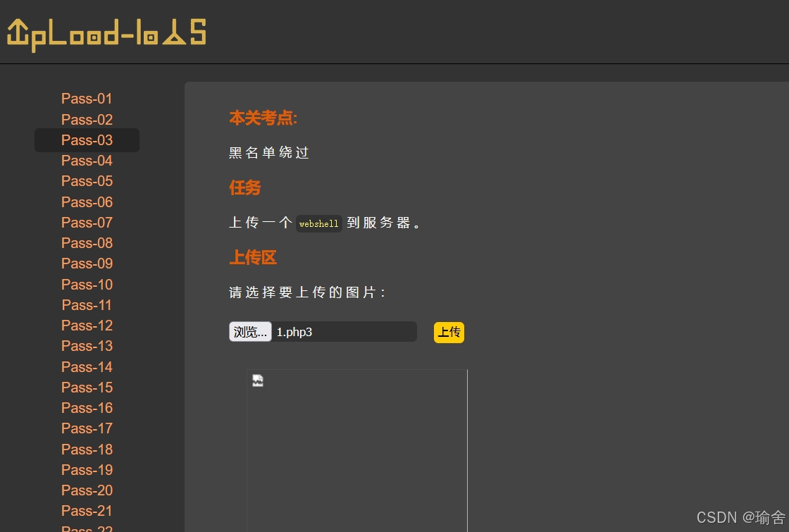789x532 pixels.
Task: Navigate to Pass-07
Action: (87, 223)
